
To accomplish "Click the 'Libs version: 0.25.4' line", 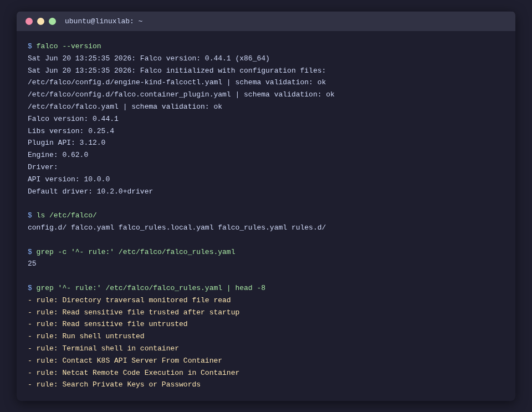I will (x=71, y=131).
